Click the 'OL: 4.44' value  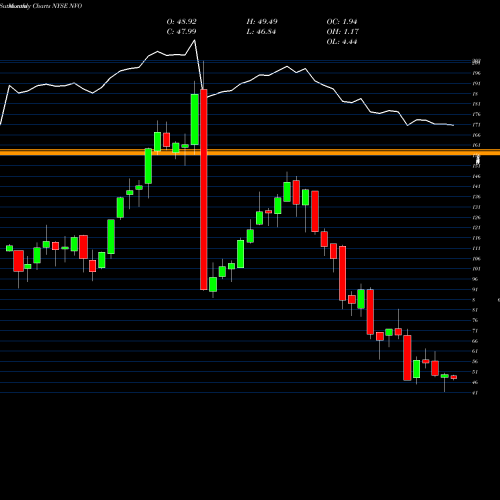[342, 42]
